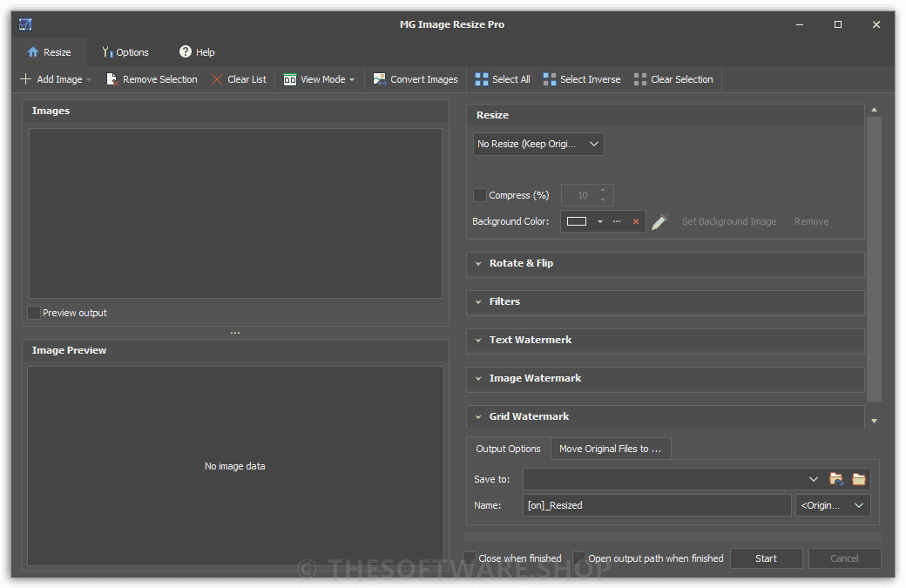Image resolution: width=906 pixels, height=588 pixels.
Task: Enable the Preview output checkbox
Action: (34, 313)
